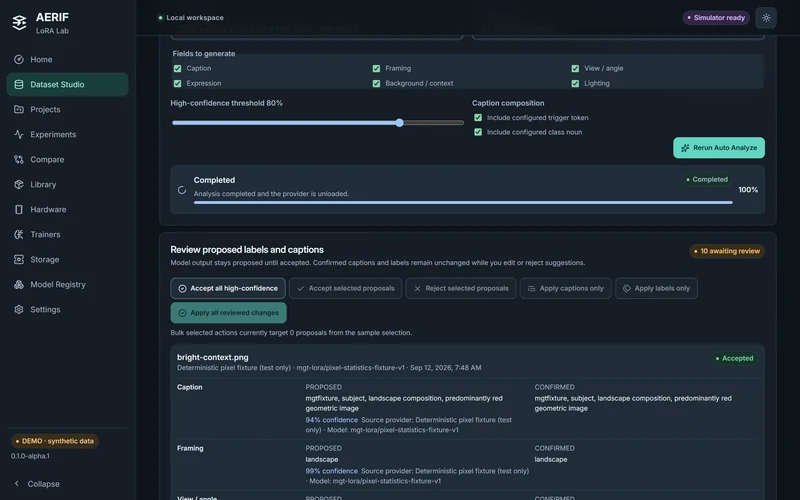Viewport: 800px width, 500px height.
Task: Click the DEMO synthetic data badge
Action: click(x=55, y=441)
